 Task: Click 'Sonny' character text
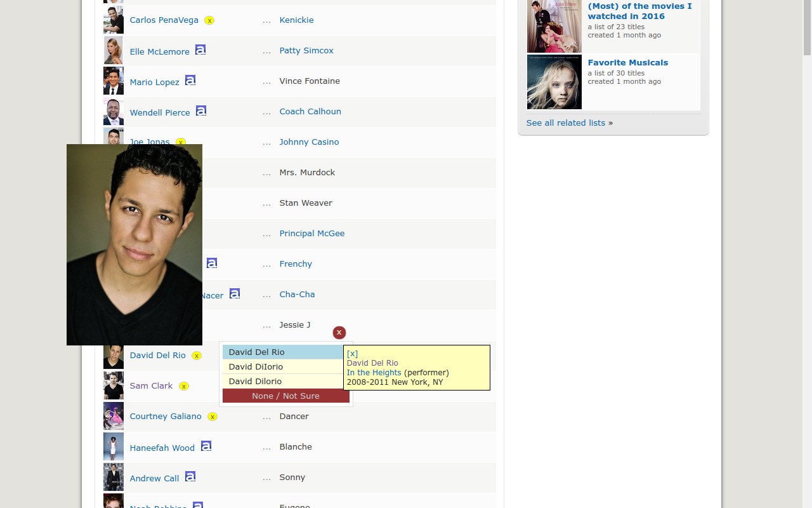[x=292, y=478]
